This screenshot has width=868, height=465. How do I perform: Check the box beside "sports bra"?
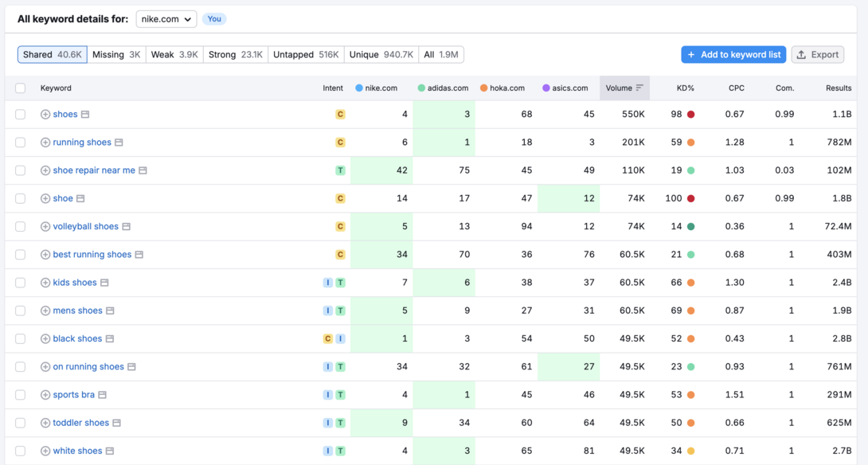click(x=20, y=394)
